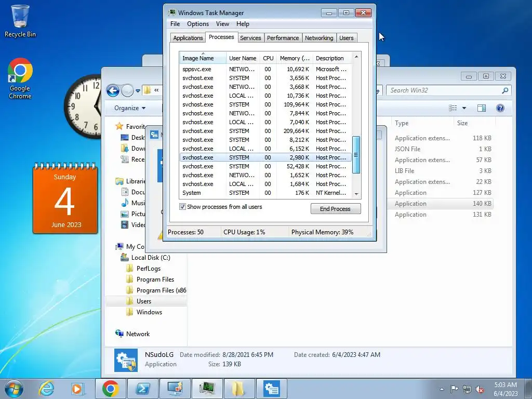Sort processes by User Name column

(243, 58)
